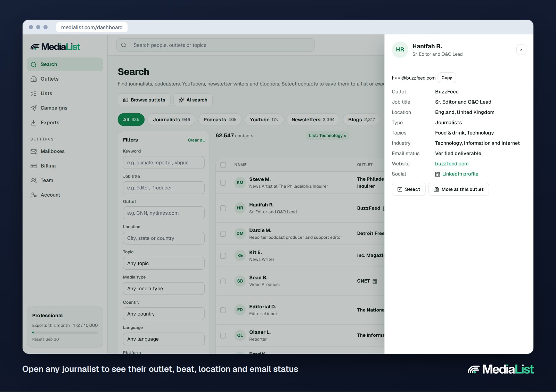Click the search magnifier icon in top bar
Screen dimensions: 556x392
pyautogui.click(x=124, y=45)
